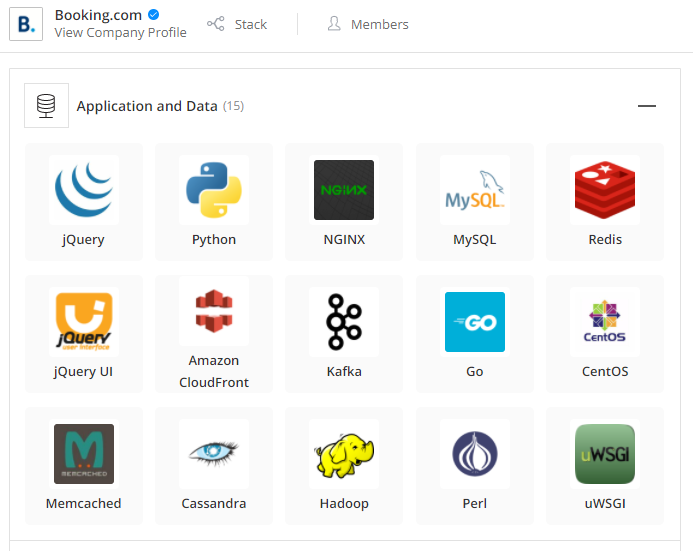Click the Booking.com company name

[98, 15]
